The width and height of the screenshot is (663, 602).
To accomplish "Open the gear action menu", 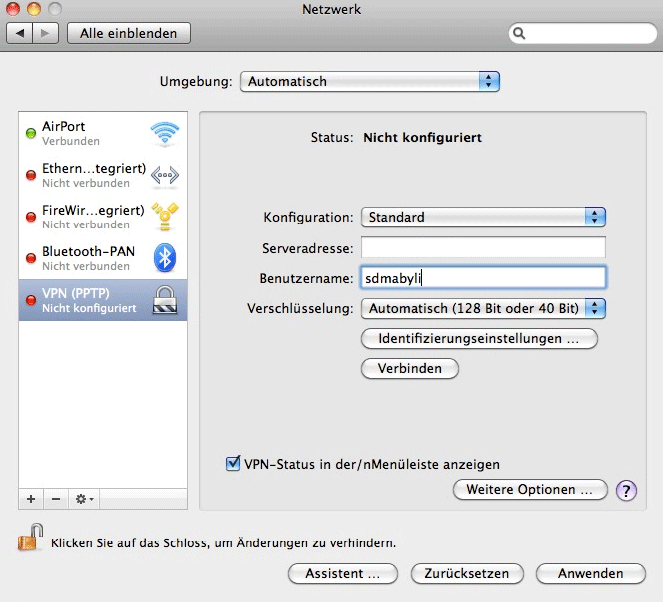I will (84, 499).
